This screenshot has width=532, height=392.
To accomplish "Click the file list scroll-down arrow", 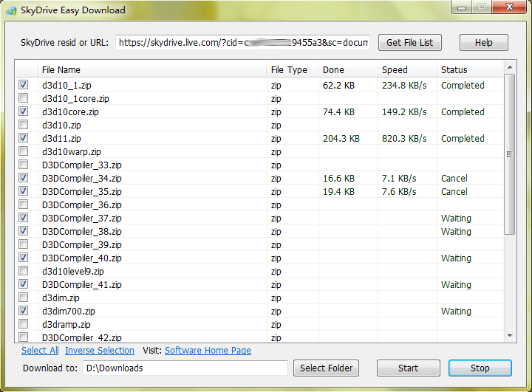I will tap(510, 336).
